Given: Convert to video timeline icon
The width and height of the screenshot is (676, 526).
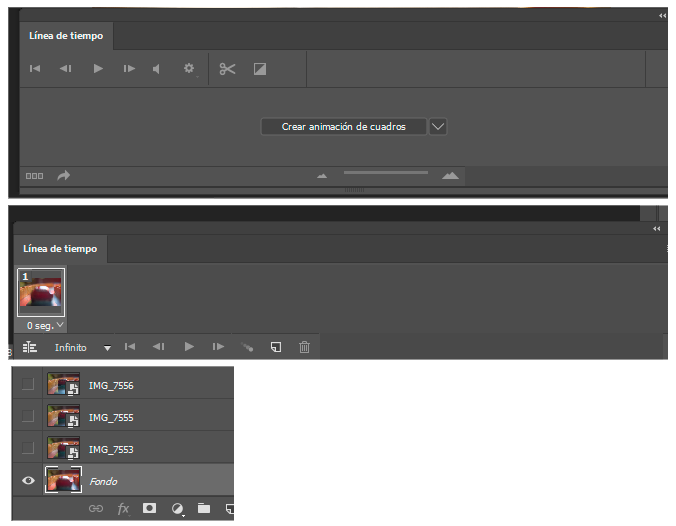Looking at the screenshot, I should pyautogui.click(x=30, y=347).
